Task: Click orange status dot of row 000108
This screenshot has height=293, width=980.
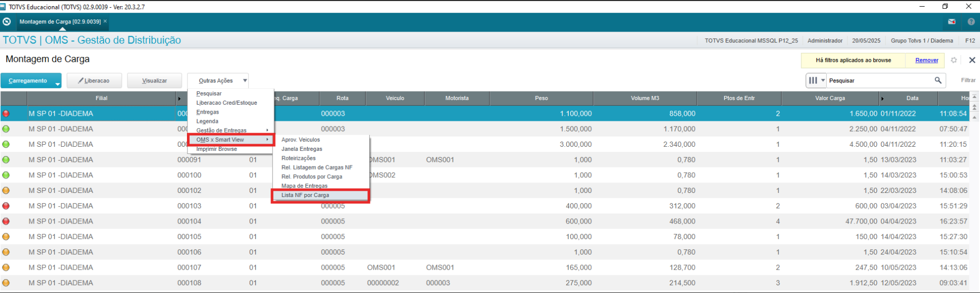Action: tap(6, 283)
